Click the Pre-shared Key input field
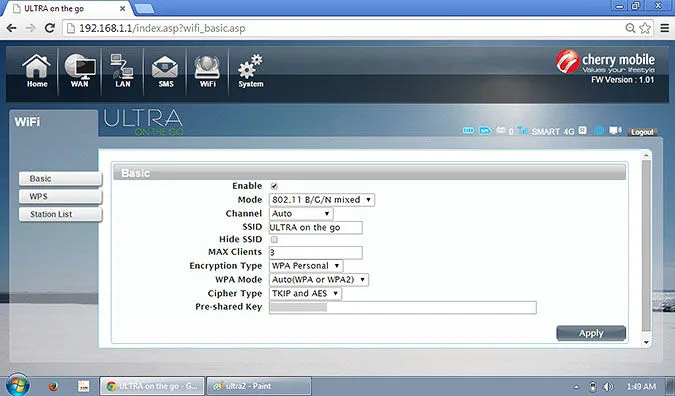 [x=403, y=307]
